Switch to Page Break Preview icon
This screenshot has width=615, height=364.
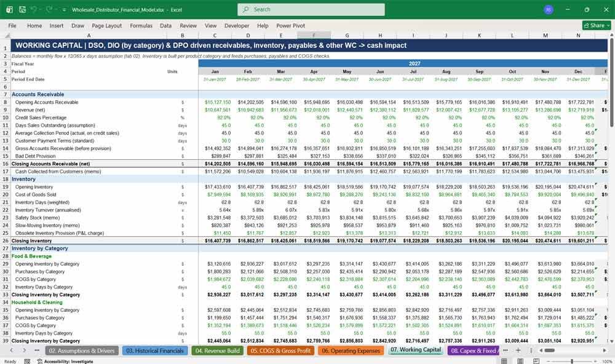(536, 361)
